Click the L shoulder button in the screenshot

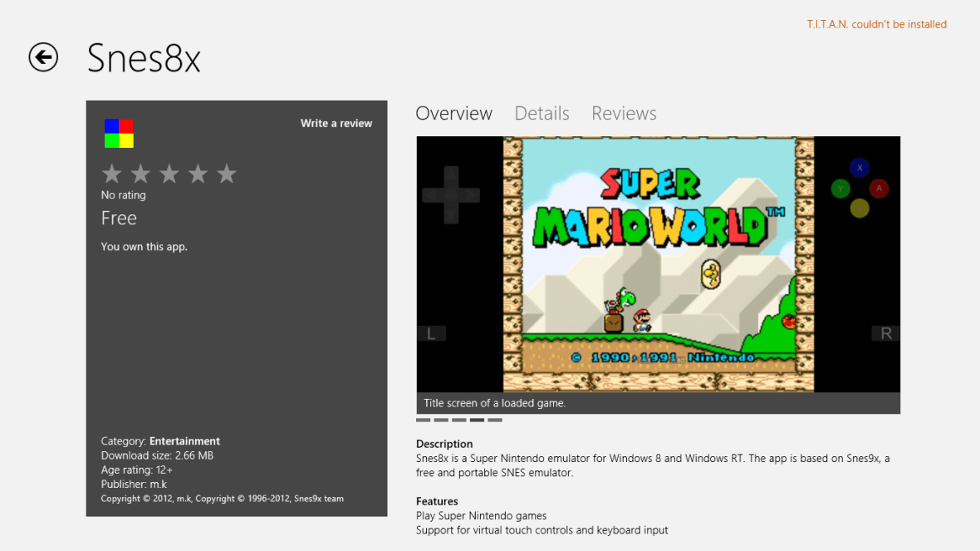[431, 332]
